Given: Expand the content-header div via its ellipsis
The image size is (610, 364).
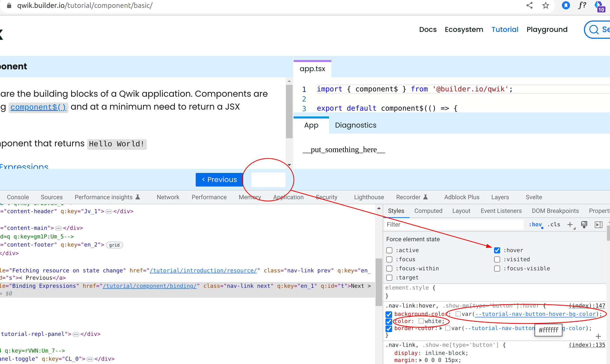Looking at the screenshot, I should click(108, 211).
